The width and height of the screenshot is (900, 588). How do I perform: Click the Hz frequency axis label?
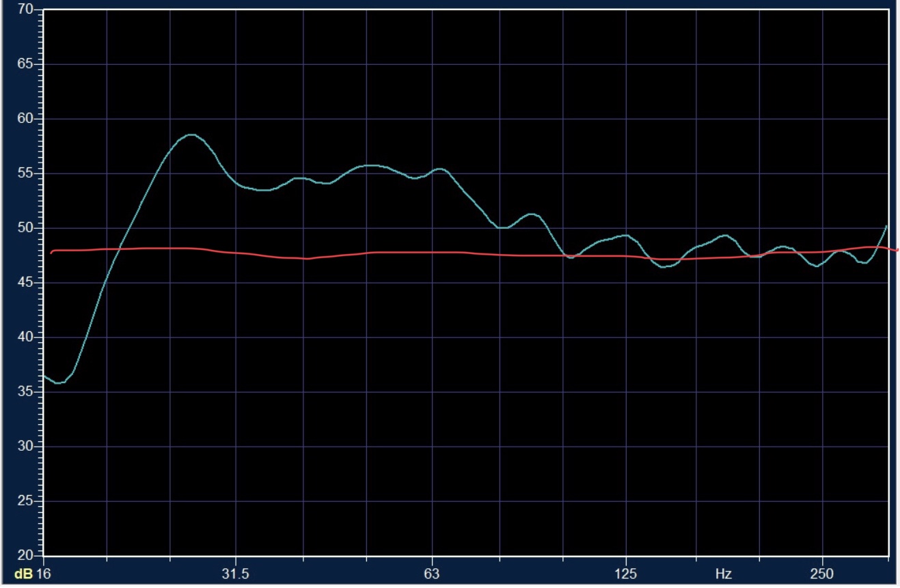pos(724,574)
